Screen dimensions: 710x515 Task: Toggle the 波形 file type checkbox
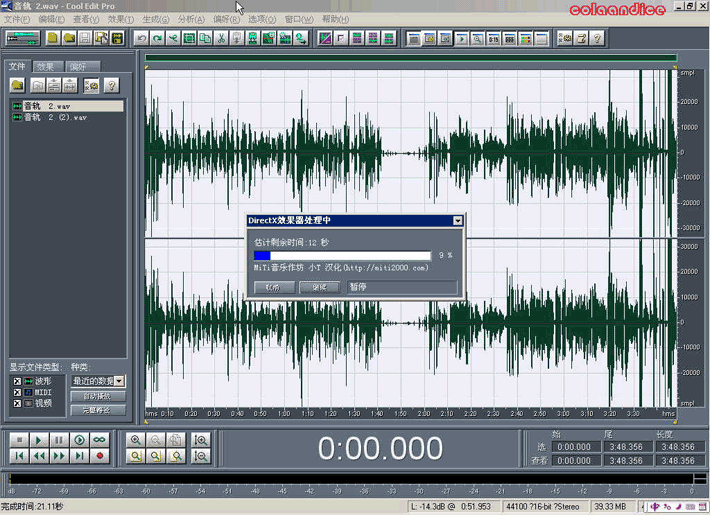tap(16, 382)
